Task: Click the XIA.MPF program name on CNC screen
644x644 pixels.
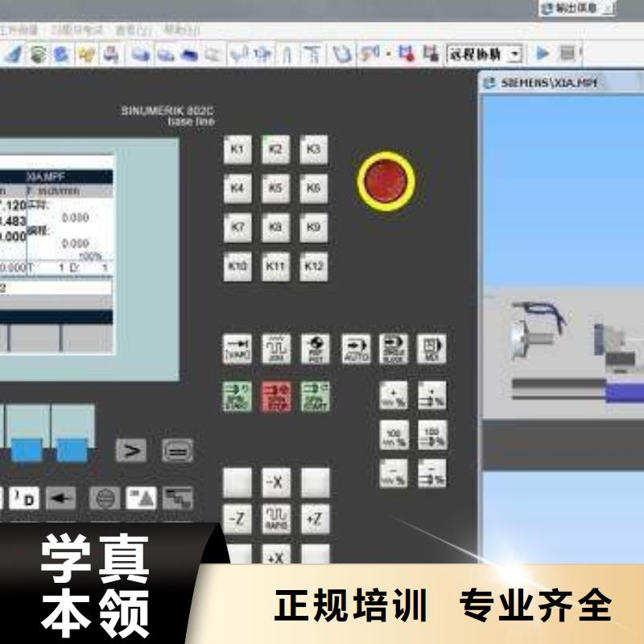Action: click(46, 176)
